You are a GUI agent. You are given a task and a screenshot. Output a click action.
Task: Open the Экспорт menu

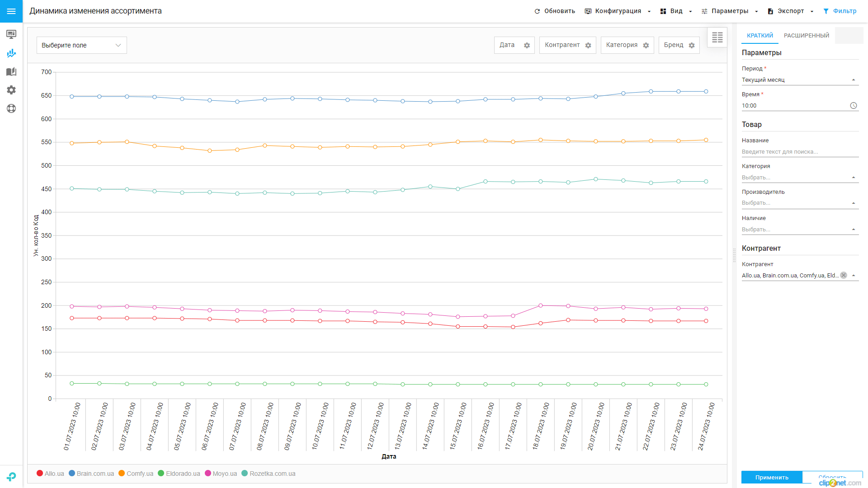[x=790, y=11]
